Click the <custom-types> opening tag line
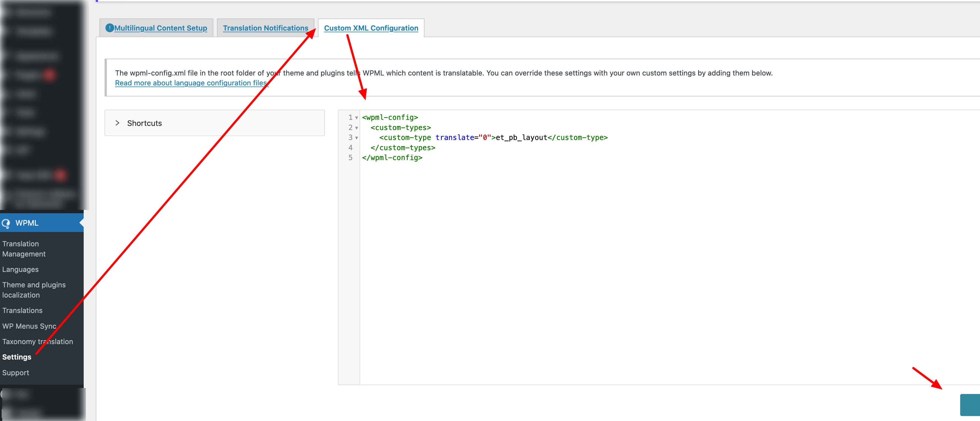This screenshot has height=421, width=980. [401, 128]
